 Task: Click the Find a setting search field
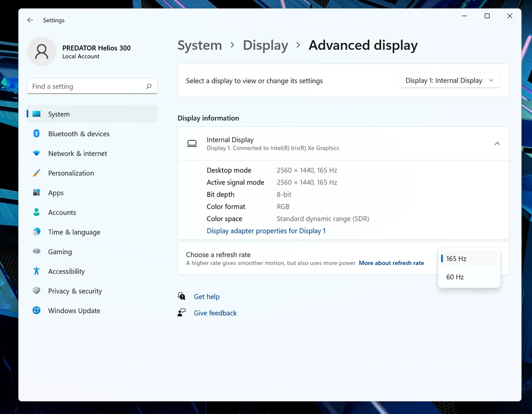[92, 86]
